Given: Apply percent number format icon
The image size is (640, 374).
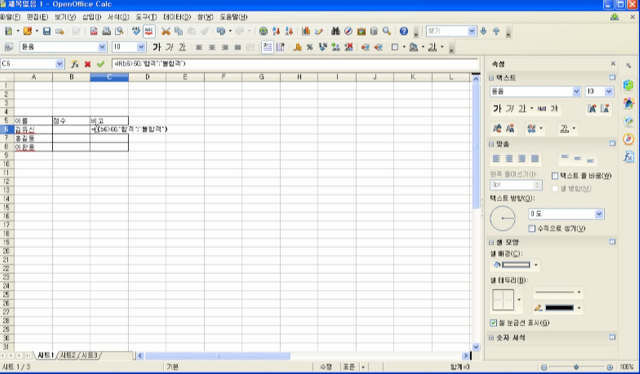Looking at the screenshot, I should point(310,47).
